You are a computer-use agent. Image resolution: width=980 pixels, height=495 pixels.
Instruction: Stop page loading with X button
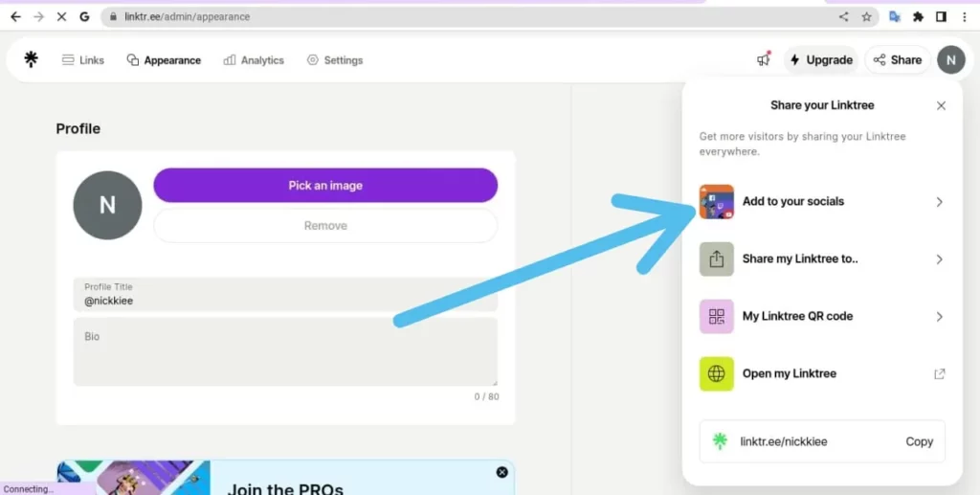[61, 17]
